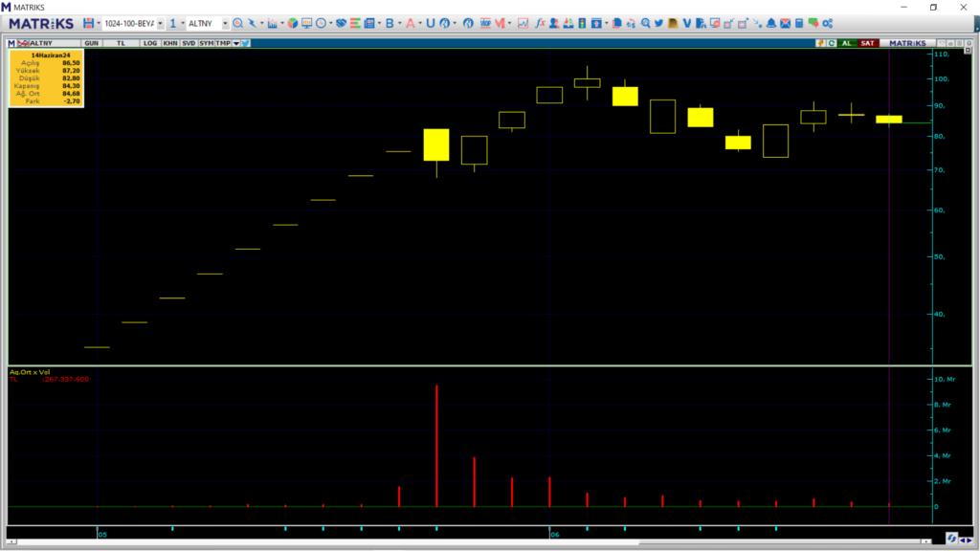Click the VIOP icon in toolbar

point(485,23)
